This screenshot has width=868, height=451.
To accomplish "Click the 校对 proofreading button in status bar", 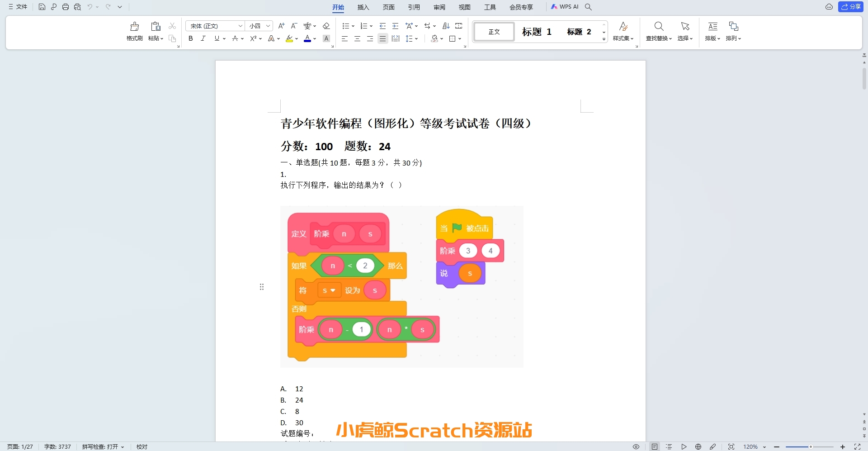I will [x=142, y=446].
